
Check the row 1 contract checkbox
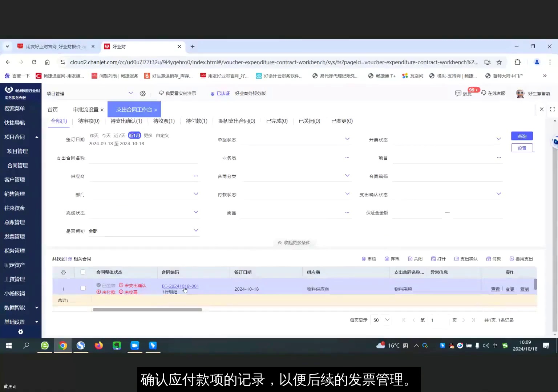point(83,288)
